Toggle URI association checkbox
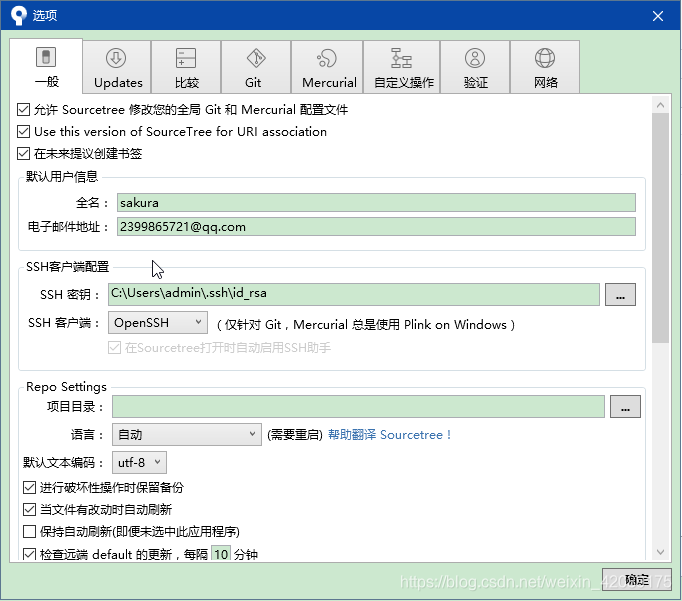 tap(23, 131)
